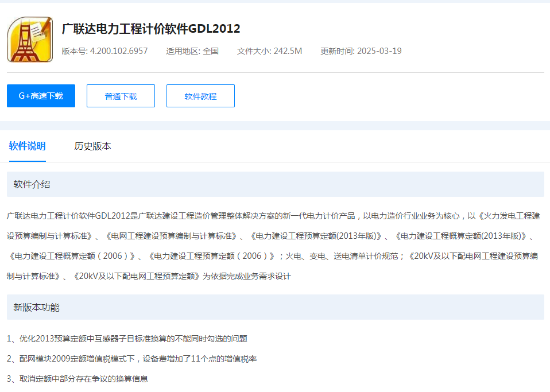Click the intro paragraph's first line
Screen dimensions: 550x392
[x=273, y=216]
